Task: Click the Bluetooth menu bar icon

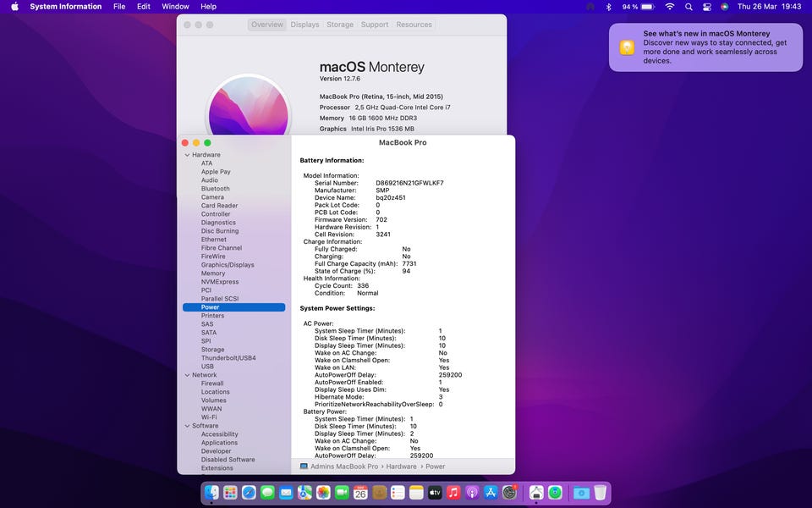Action: point(608,7)
